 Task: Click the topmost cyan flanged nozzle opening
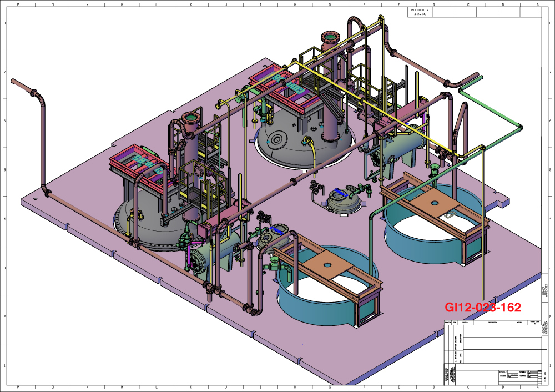coord(330,38)
